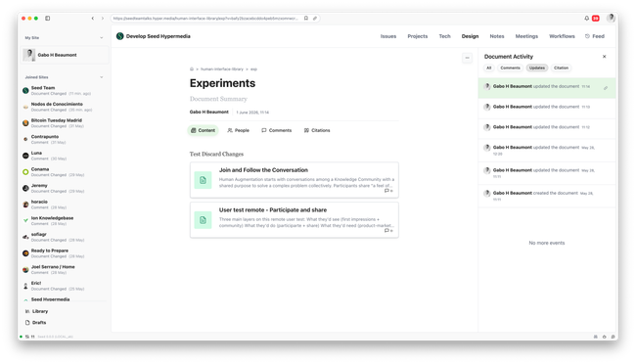The width and height of the screenshot is (636, 364).
Task: Select Ready to Prepare site row
Action: click(x=65, y=253)
